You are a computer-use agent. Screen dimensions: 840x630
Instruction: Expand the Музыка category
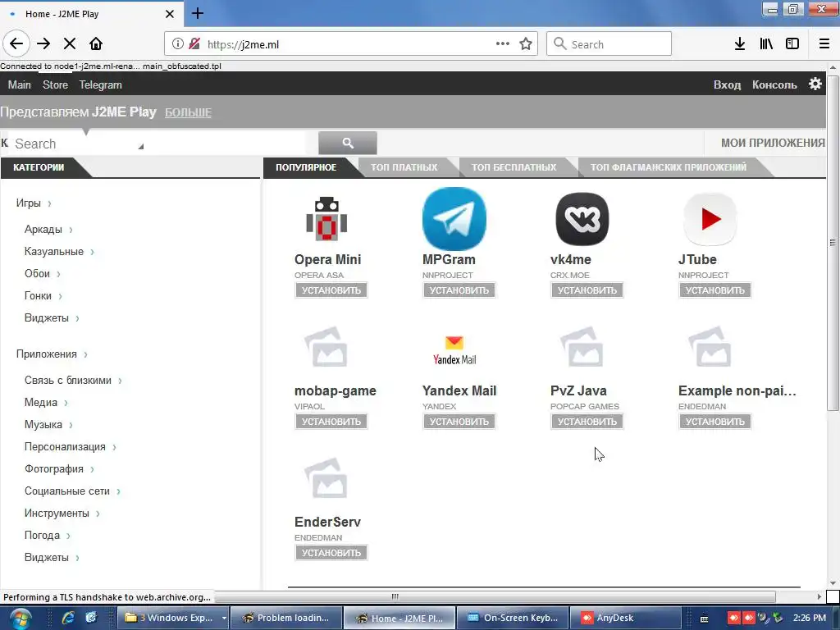[x=48, y=424]
